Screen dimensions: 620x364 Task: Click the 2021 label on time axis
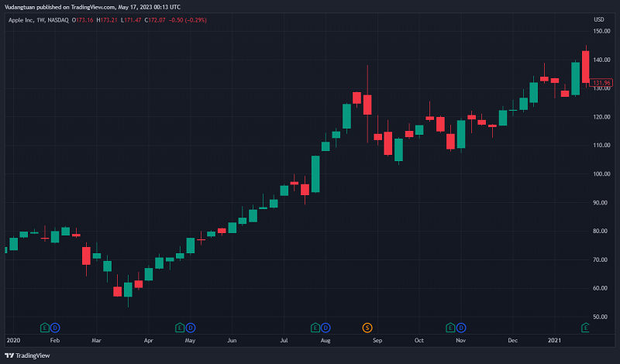[x=555, y=340]
